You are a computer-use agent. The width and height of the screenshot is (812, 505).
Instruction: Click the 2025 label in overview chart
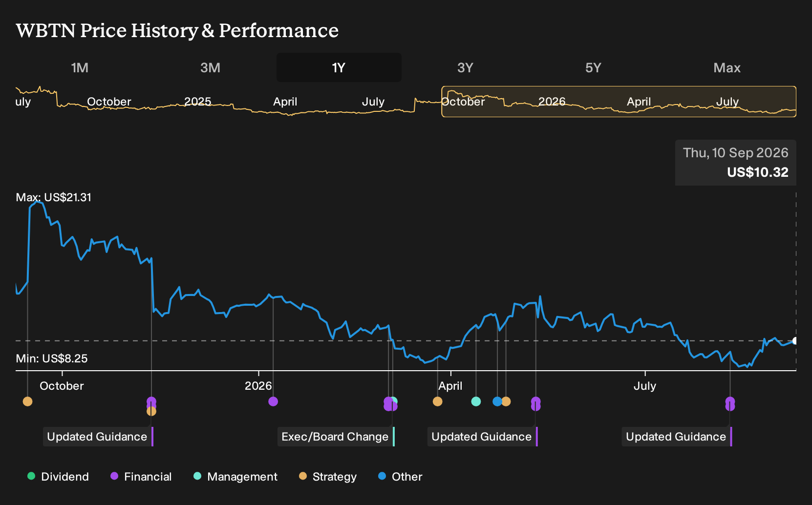198,102
